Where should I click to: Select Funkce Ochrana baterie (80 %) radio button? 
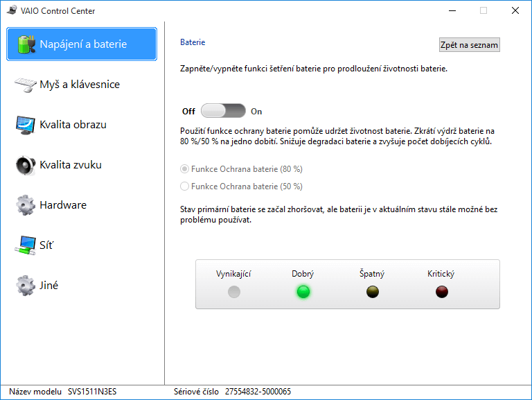241,169
